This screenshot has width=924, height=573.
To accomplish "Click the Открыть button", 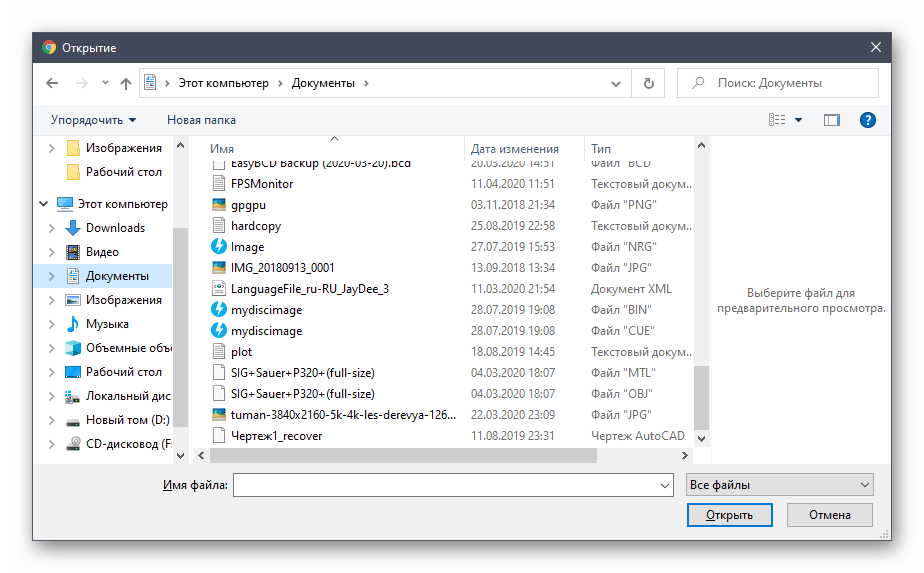I will coord(728,515).
